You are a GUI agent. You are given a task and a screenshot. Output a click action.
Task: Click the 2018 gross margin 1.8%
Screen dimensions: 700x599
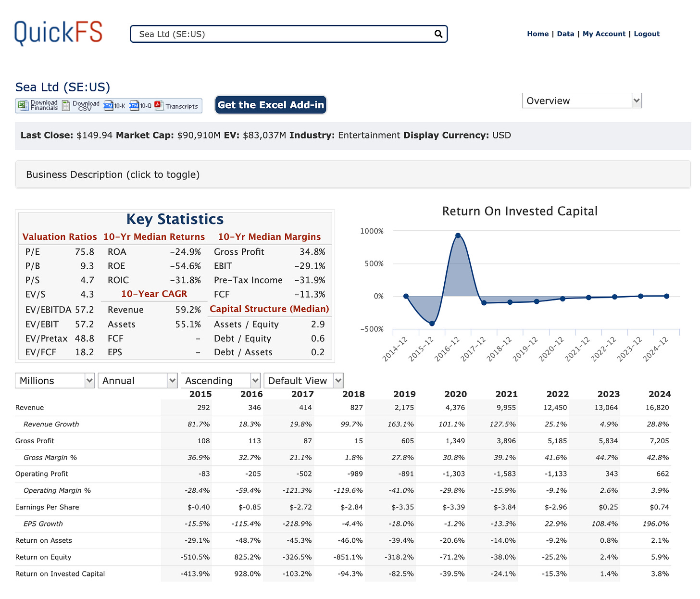pyautogui.click(x=354, y=458)
